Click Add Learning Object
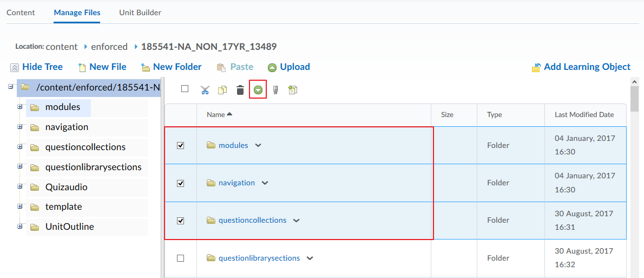Image resolution: width=644 pixels, height=278 pixels. [x=581, y=67]
